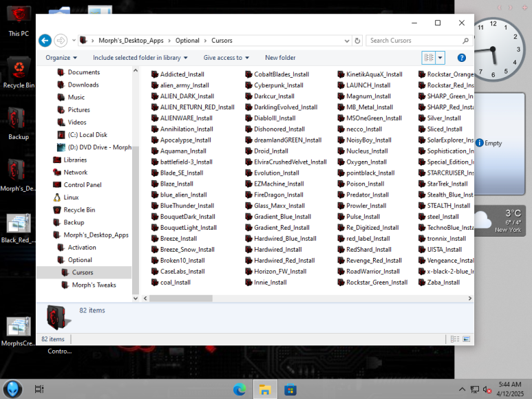
Task: Open the Give access to menu
Action: point(226,58)
